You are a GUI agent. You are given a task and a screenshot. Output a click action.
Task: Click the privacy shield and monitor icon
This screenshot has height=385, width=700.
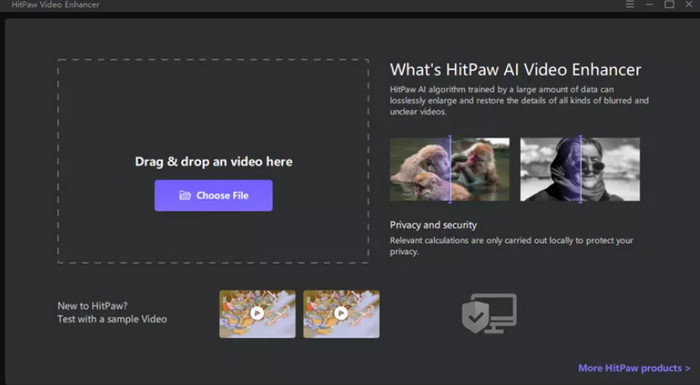[489, 313]
